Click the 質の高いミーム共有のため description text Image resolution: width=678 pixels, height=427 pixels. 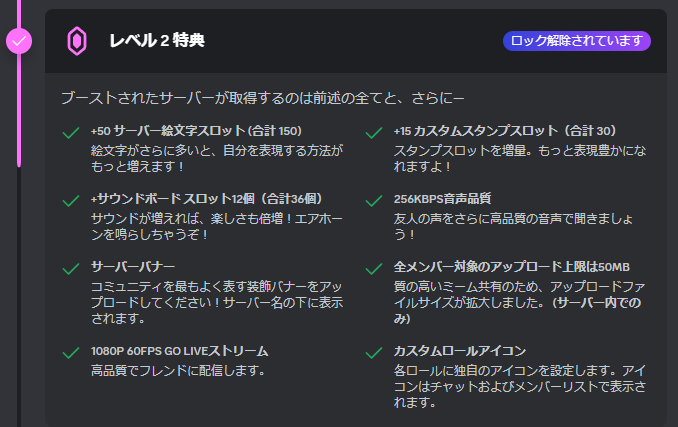[519, 303]
